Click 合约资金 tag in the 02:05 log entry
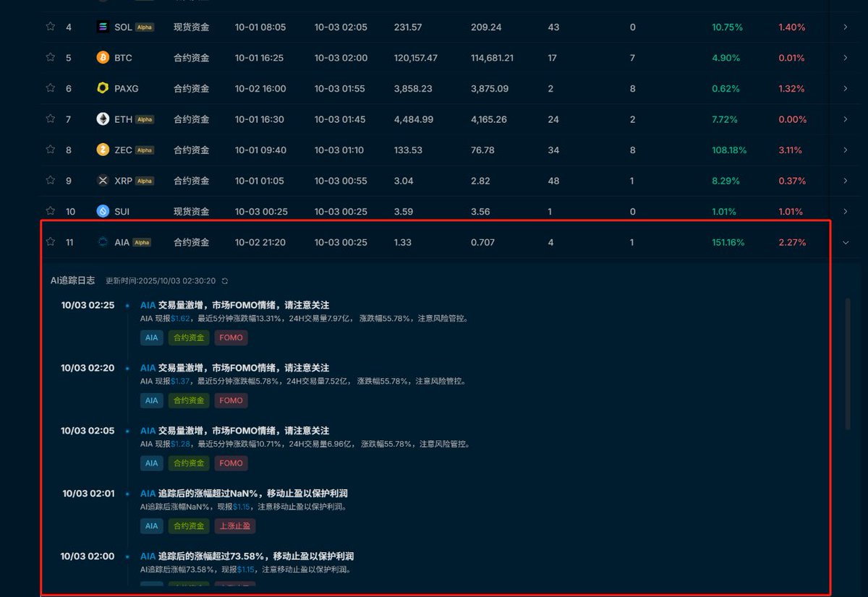Screen dimensions: 868x597 [x=189, y=463]
